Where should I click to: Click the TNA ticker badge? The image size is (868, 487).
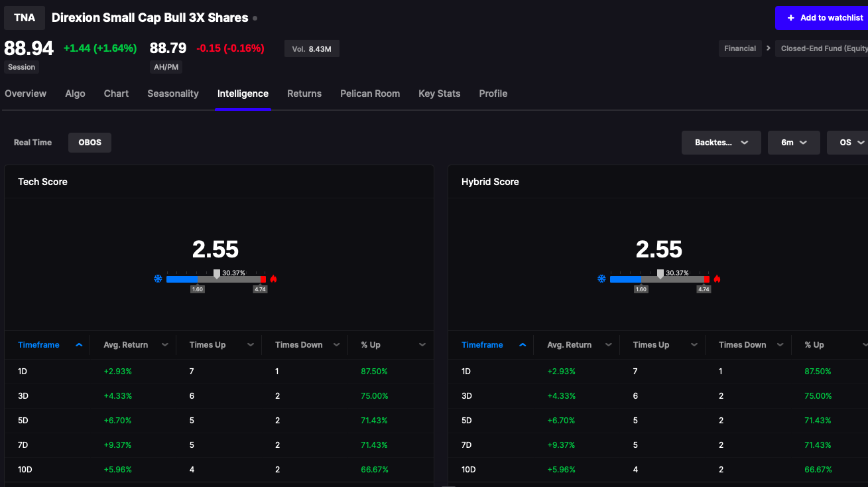pos(25,18)
